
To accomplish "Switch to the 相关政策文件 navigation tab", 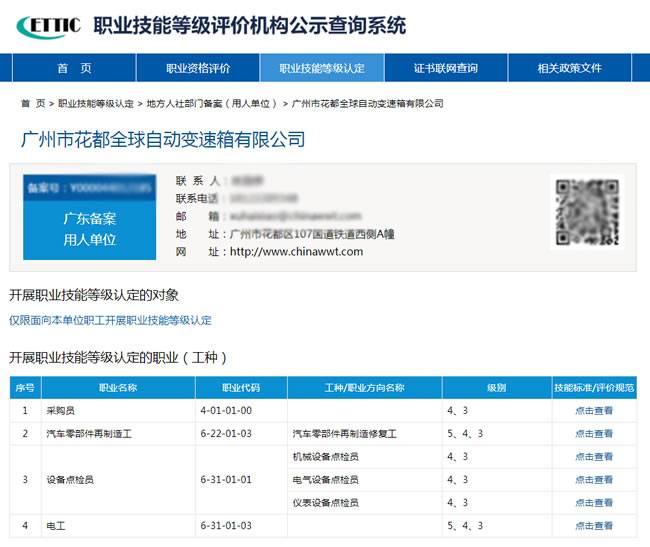I will point(569,68).
